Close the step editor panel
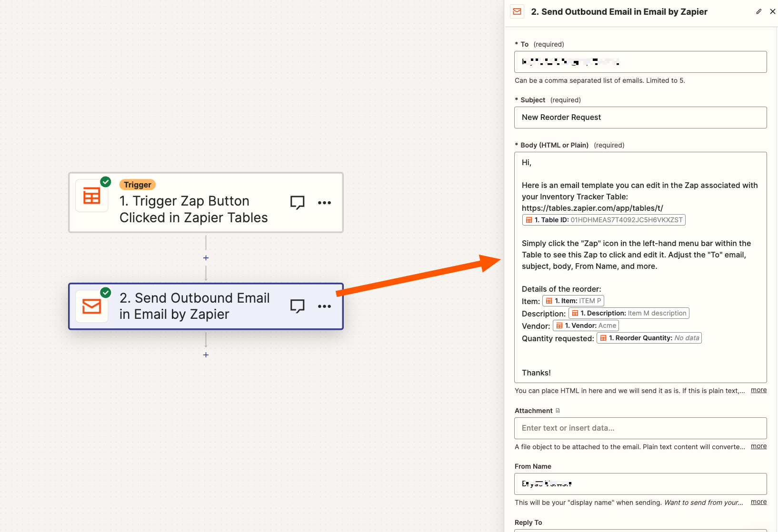 [x=772, y=11]
